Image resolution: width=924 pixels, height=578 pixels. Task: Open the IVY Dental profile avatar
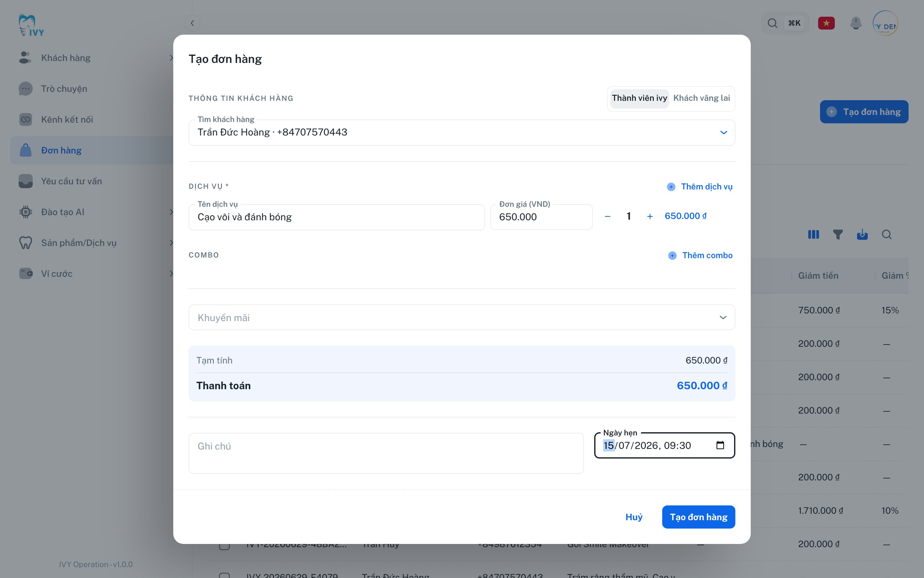[x=885, y=23]
